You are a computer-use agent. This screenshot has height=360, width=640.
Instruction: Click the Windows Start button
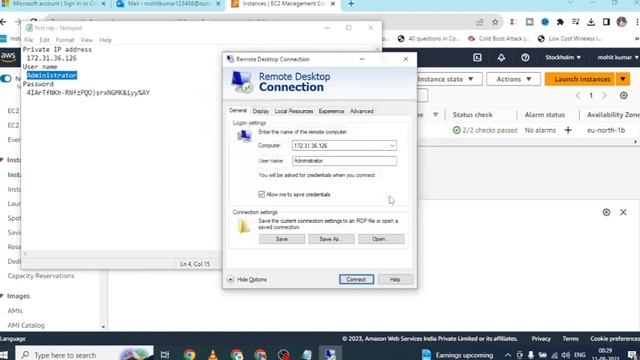click(x=4, y=355)
